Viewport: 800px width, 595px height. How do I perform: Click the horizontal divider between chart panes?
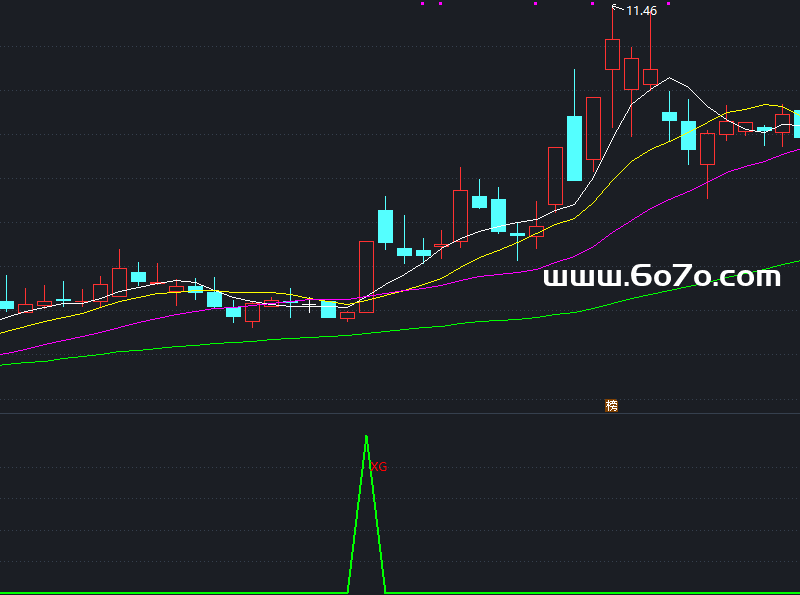click(400, 413)
